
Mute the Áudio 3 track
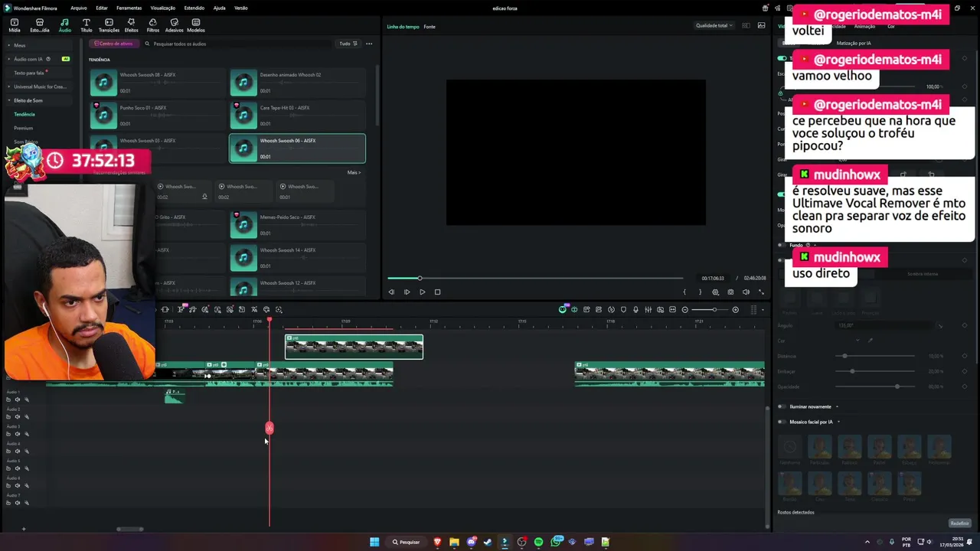[x=18, y=434]
